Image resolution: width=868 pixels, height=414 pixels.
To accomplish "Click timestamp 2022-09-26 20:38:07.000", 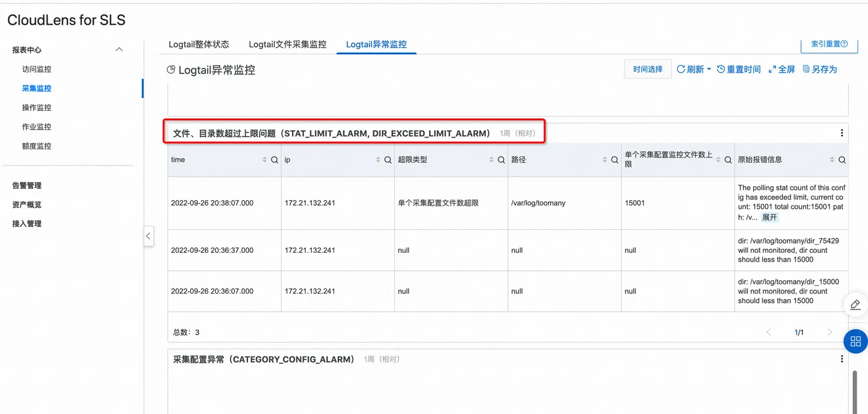I will (x=212, y=203).
